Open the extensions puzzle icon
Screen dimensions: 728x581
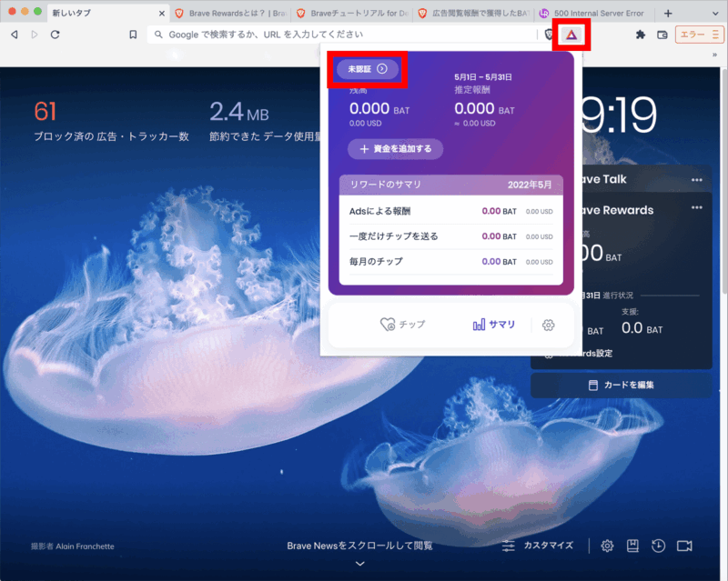coord(640,35)
